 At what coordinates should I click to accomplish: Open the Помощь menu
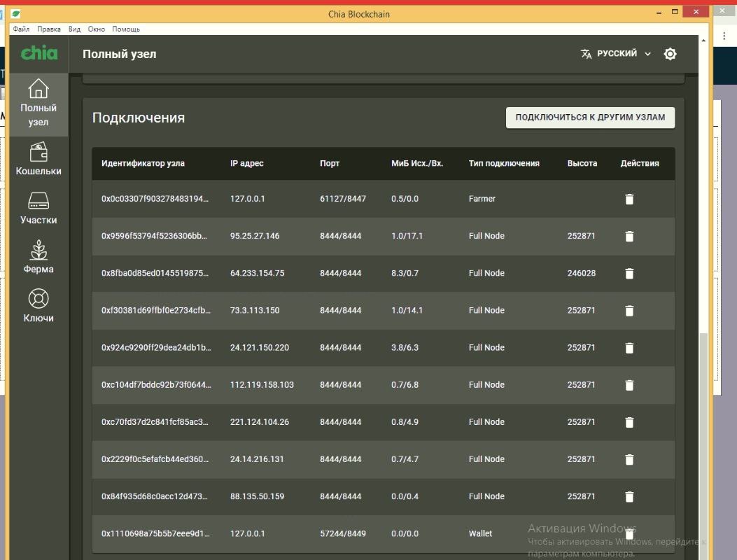pos(126,29)
